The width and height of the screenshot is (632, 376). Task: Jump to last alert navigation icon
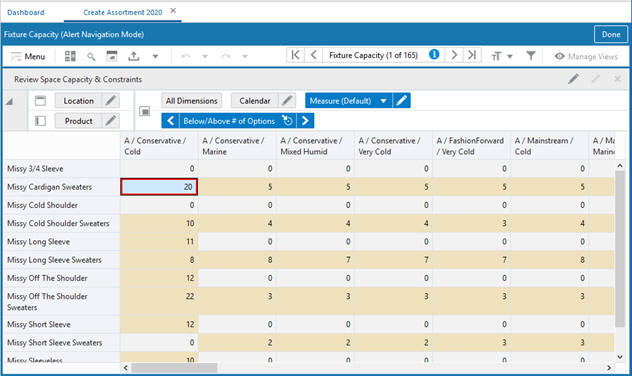tap(472, 55)
